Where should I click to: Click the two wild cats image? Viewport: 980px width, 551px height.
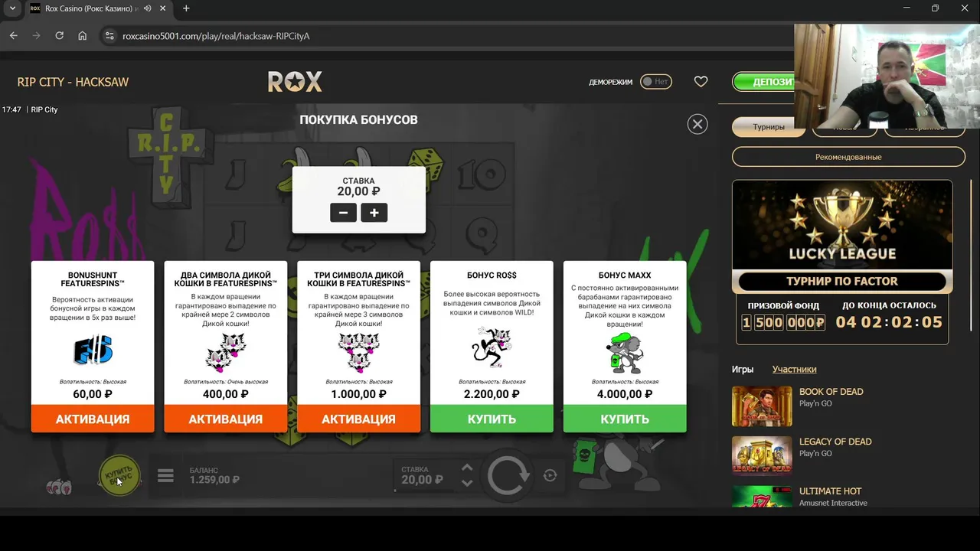click(x=226, y=352)
